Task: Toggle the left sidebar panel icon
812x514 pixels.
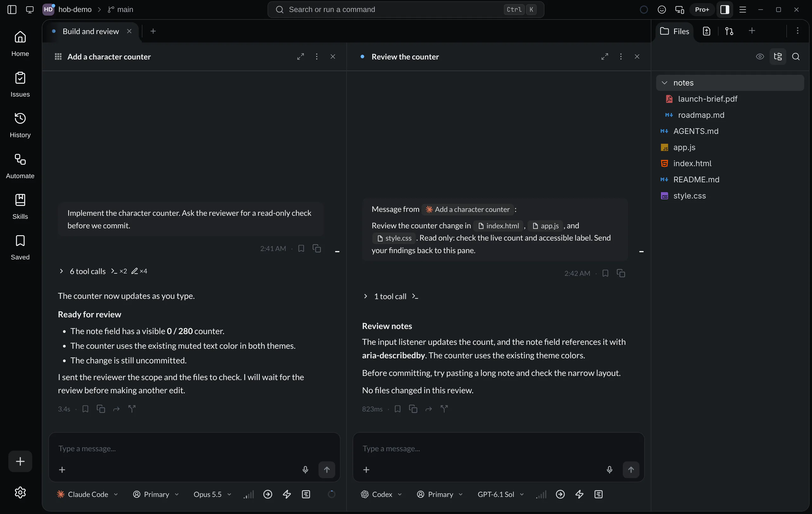Action: [12, 10]
